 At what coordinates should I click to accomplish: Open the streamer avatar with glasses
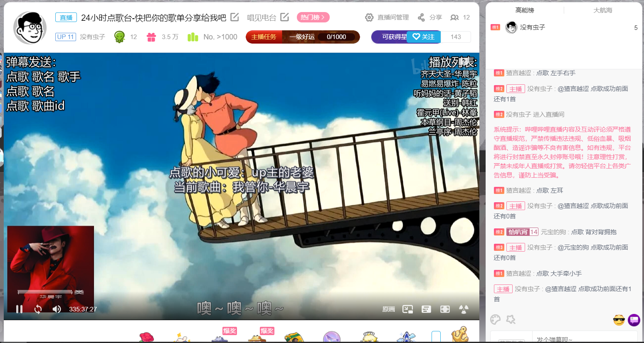pyautogui.click(x=30, y=28)
